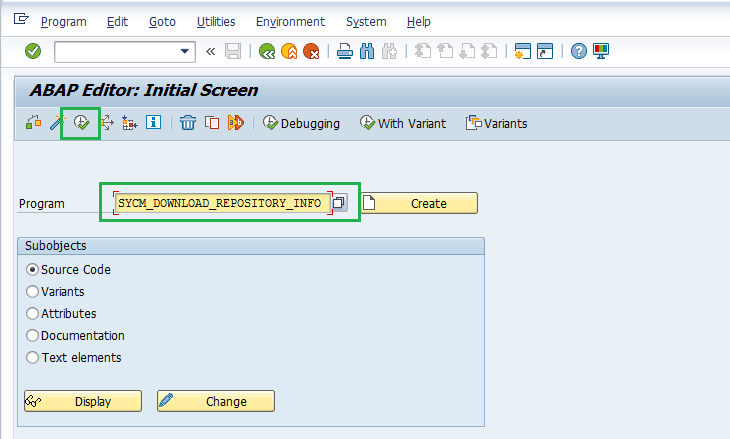This screenshot has width=730, height=439.
Task: Click the window menu icon beside Program
Action: point(21,19)
